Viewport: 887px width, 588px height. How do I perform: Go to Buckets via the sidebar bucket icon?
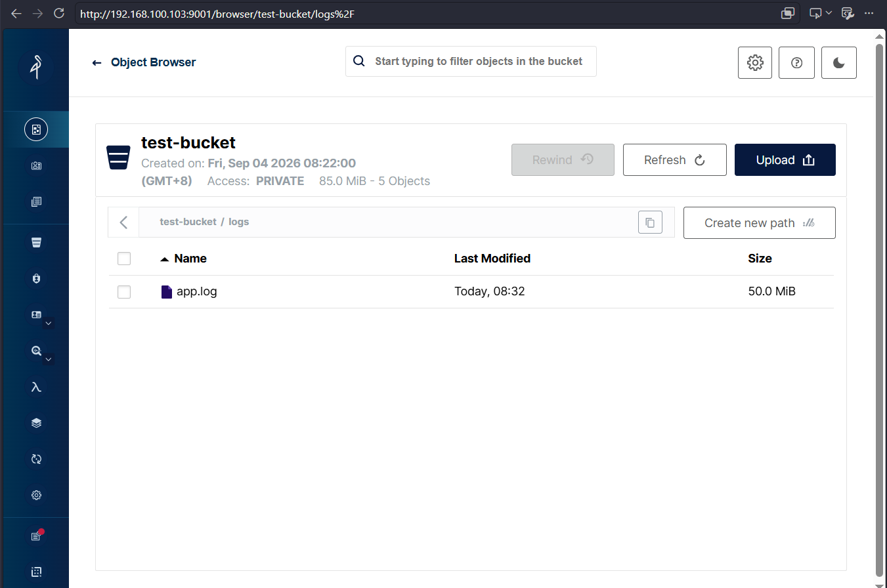(x=36, y=243)
